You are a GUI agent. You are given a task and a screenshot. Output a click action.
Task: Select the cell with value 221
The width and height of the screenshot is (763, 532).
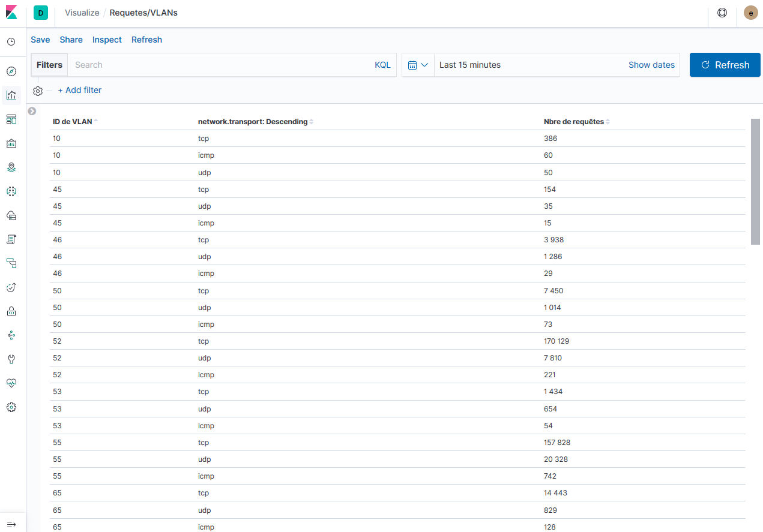(550, 374)
